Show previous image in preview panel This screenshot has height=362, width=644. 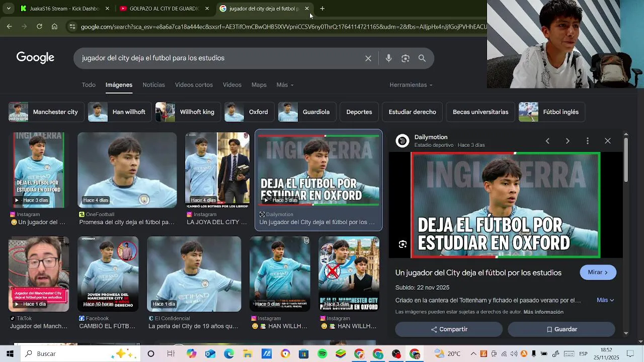547,141
